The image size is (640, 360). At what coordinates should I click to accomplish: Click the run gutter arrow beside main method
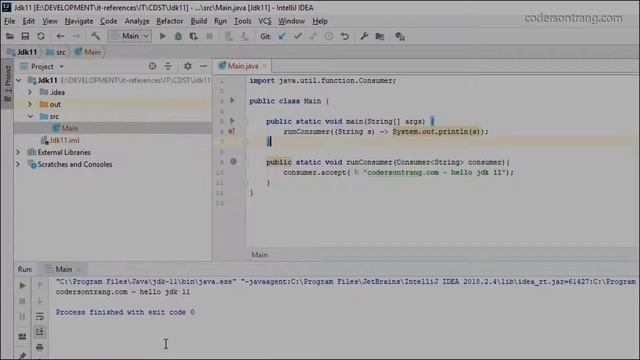[232, 121]
